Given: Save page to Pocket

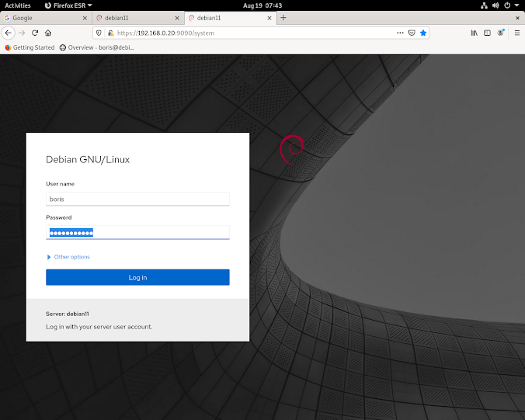Looking at the screenshot, I should (x=412, y=33).
